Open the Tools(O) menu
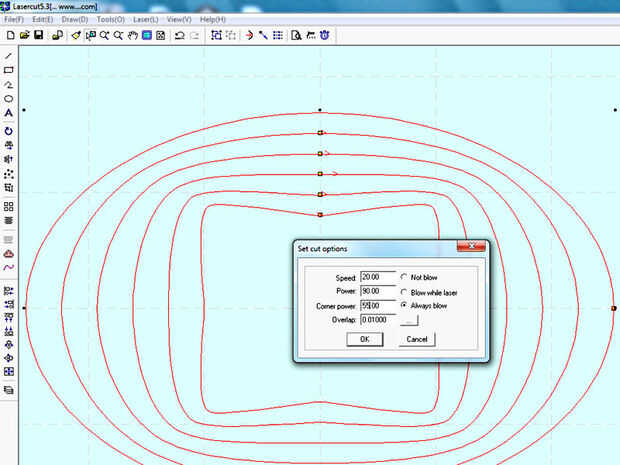 [111, 19]
